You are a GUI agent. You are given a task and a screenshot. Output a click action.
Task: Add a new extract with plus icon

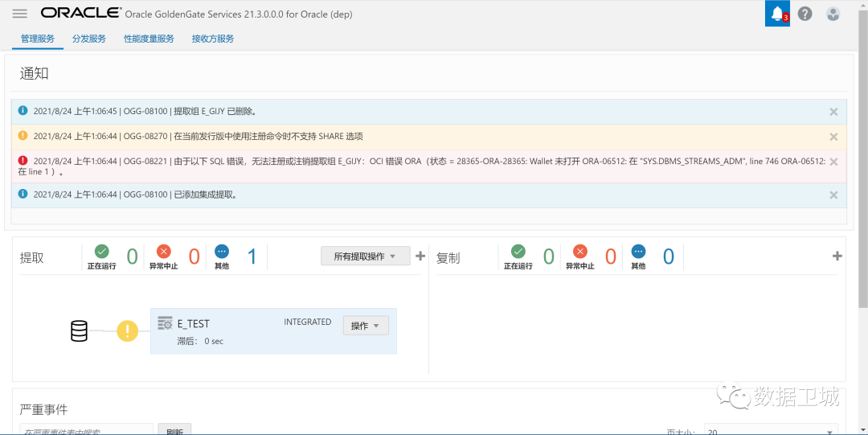[420, 256]
